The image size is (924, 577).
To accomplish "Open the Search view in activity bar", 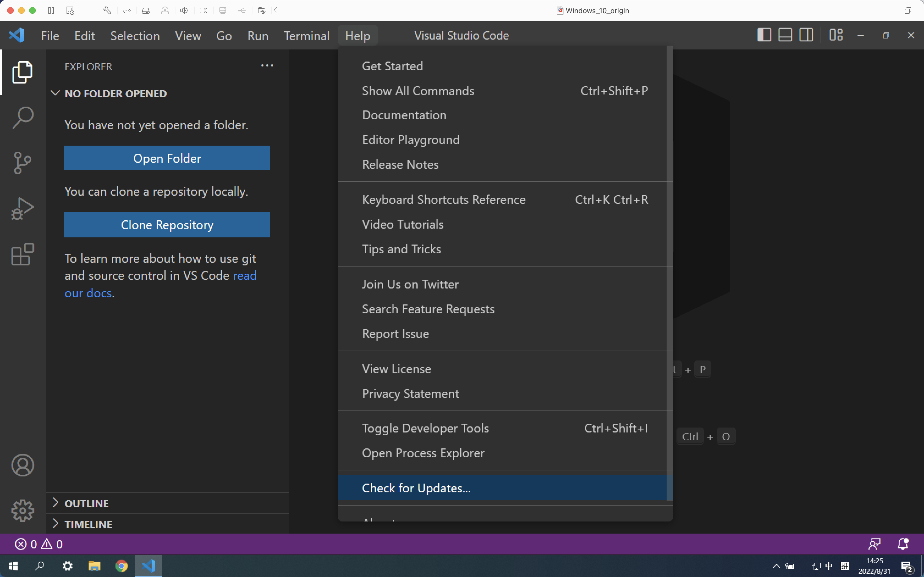I will pos(23,118).
